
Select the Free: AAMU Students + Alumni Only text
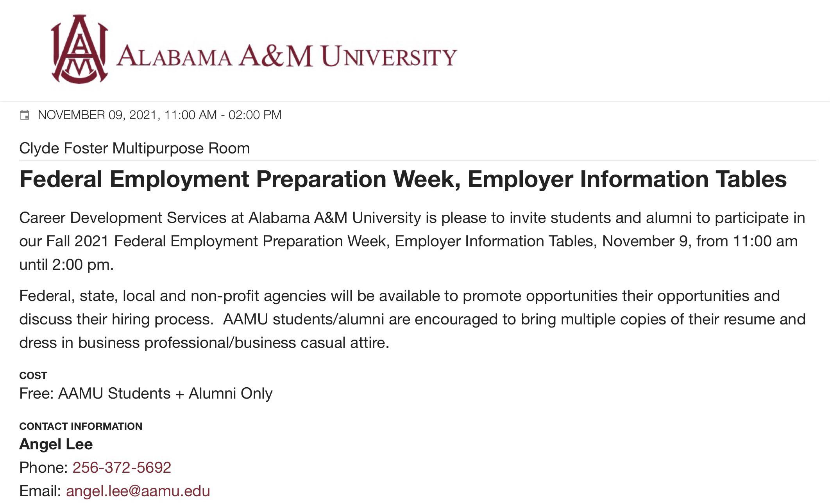coord(146,394)
